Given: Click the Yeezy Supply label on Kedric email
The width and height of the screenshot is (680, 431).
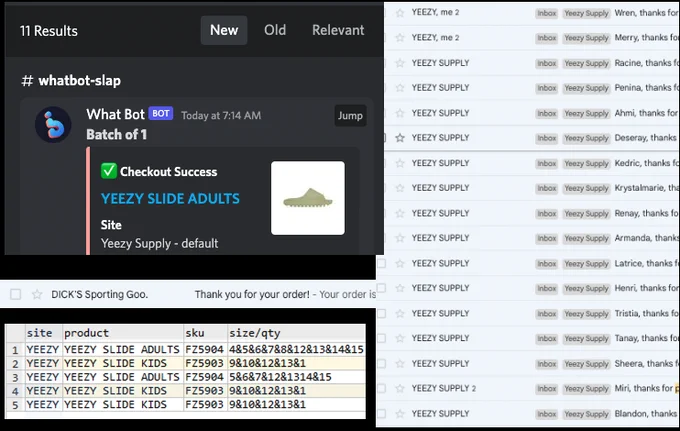Looking at the screenshot, I should pyautogui.click(x=586, y=163).
